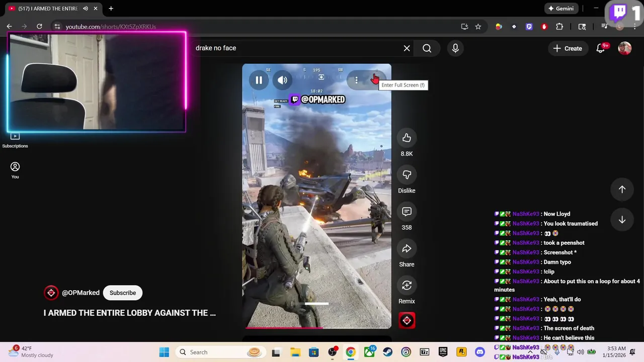Go to next Short with down arrow
The height and width of the screenshot is (362, 644).
point(622,220)
